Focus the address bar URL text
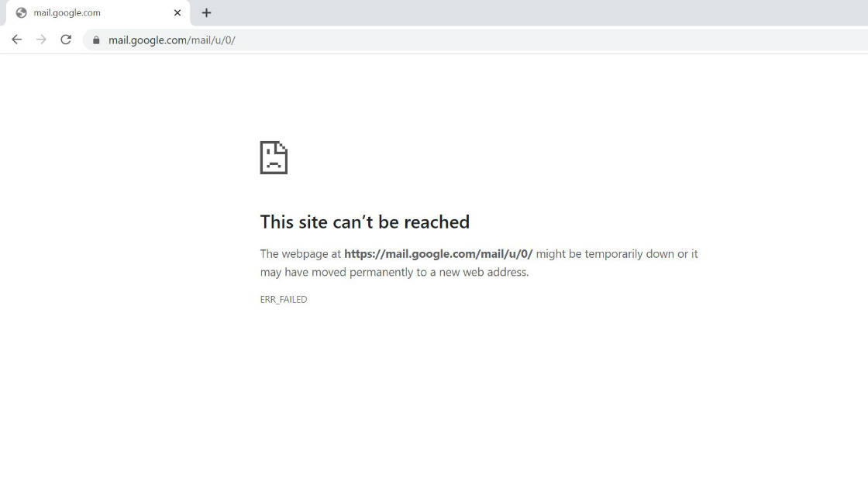The width and height of the screenshot is (868, 488). point(171,40)
